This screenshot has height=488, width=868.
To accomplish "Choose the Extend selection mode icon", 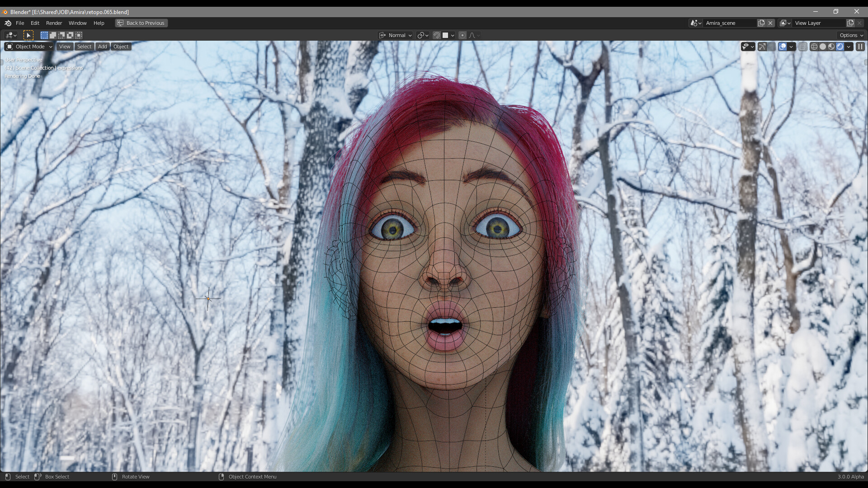I will click(x=53, y=35).
